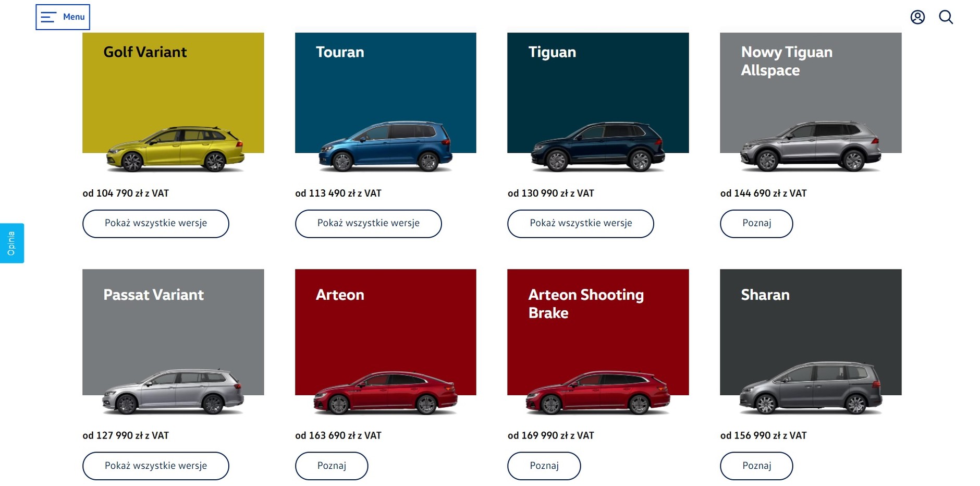Click the search magnifier icon
Viewport: 980px width, 486px height.
pos(946,17)
